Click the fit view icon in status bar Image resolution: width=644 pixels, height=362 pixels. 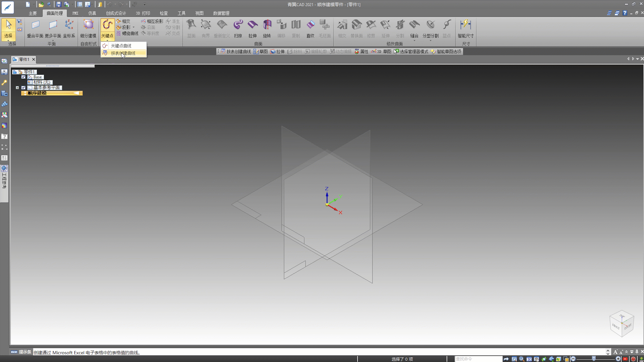pyautogui.click(x=529, y=359)
